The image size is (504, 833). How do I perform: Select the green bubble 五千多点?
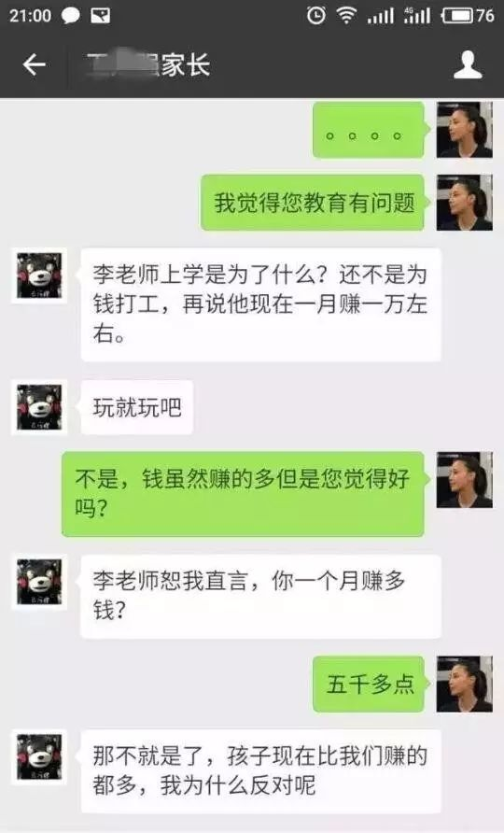(370, 685)
